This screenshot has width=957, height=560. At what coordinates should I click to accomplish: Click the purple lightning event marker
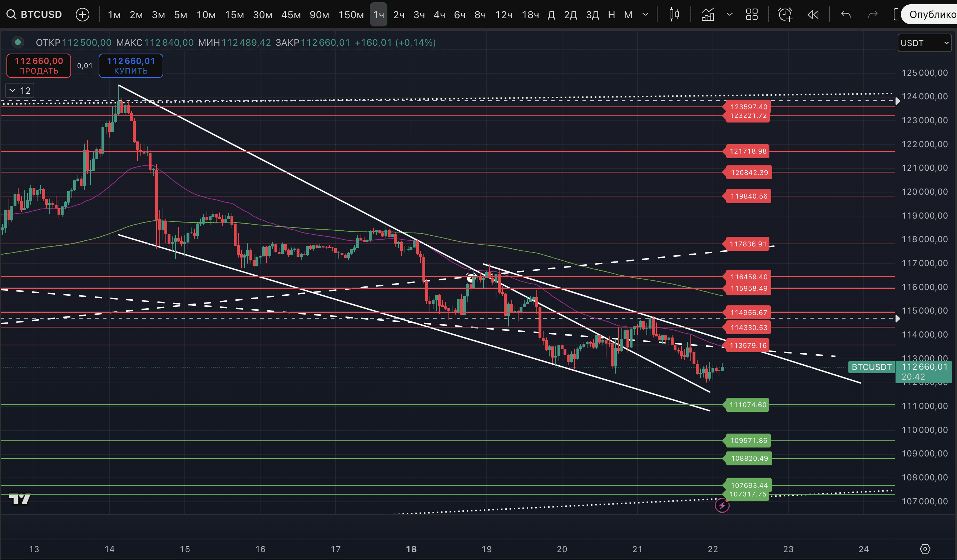point(722,505)
